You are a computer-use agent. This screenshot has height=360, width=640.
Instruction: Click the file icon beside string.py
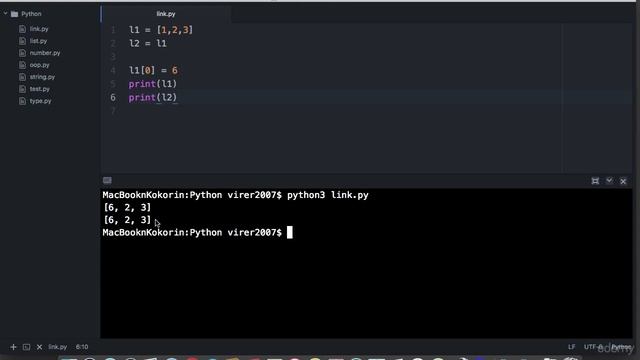point(22,77)
